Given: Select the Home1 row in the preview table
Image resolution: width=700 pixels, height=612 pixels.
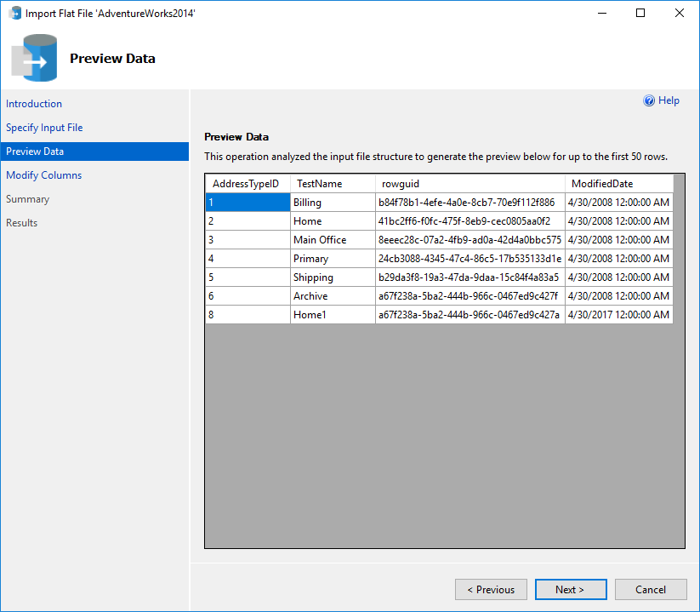Looking at the screenshot, I should (315, 314).
